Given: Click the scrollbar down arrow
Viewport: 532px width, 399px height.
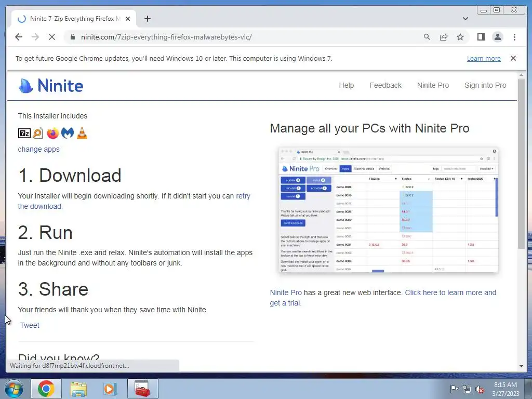Looking at the screenshot, I should [521, 366].
